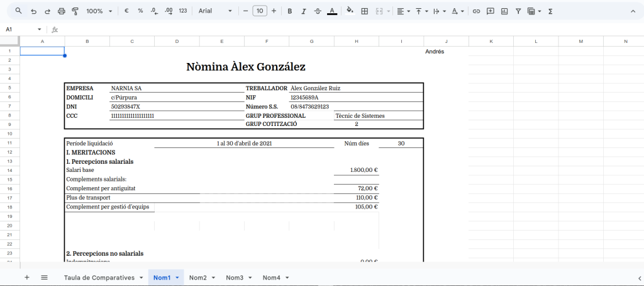Select row 14 header

pyautogui.click(x=10, y=170)
